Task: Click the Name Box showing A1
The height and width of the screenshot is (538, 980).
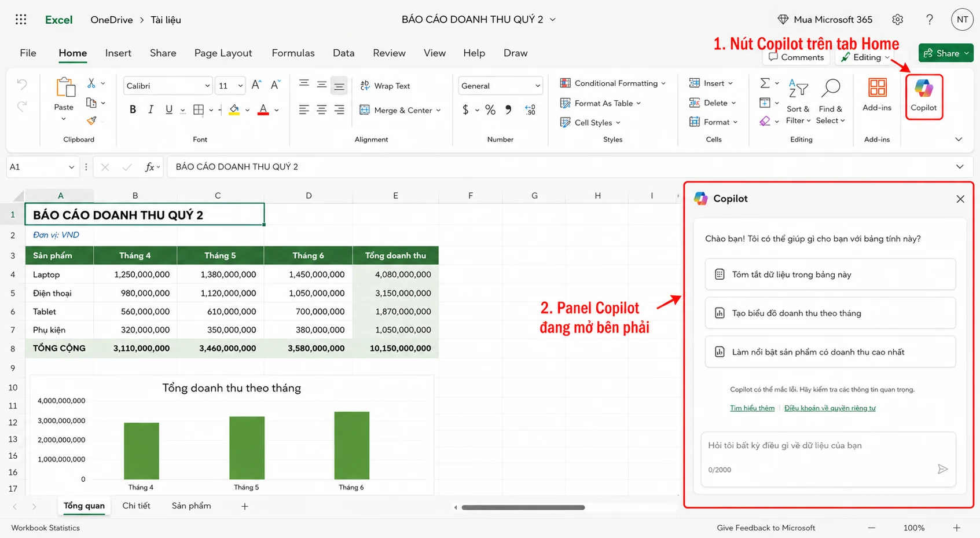Action: point(42,167)
